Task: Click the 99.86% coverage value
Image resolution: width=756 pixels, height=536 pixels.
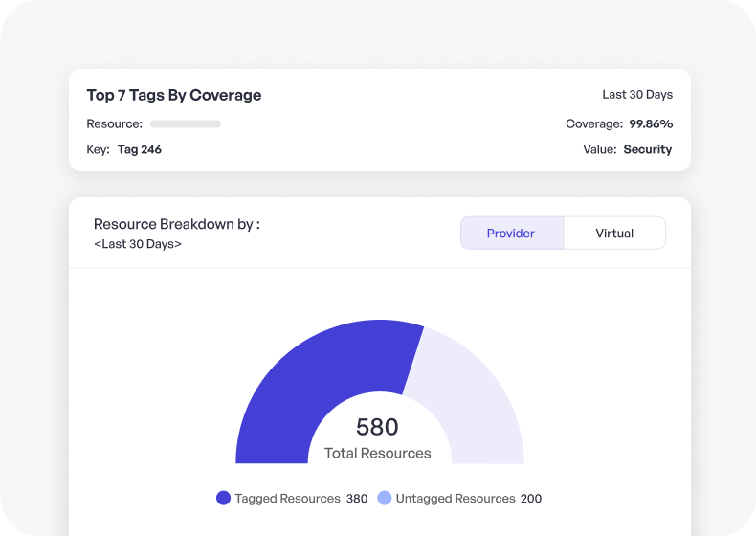Action: [x=651, y=123]
